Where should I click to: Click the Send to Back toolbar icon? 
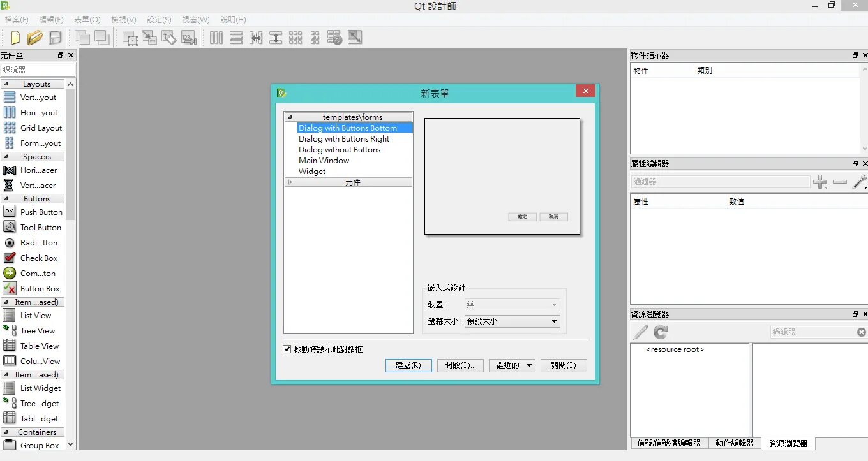point(102,38)
